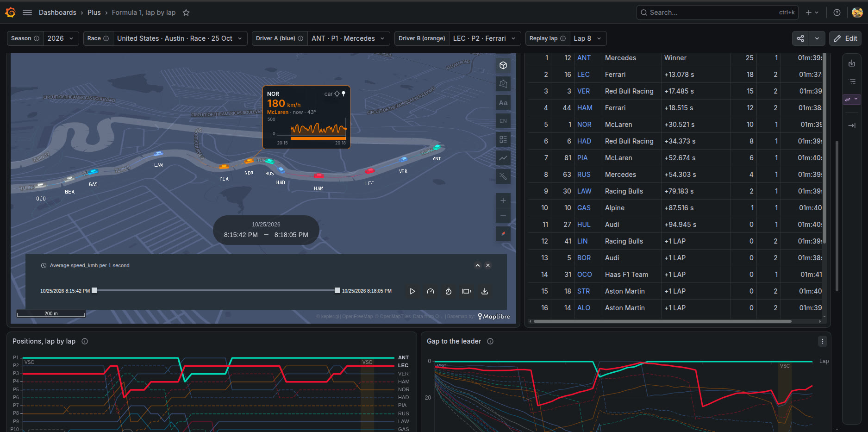868x432 pixels.
Task: Go to Dashboards breadcrumb
Action: coord(57,13)
